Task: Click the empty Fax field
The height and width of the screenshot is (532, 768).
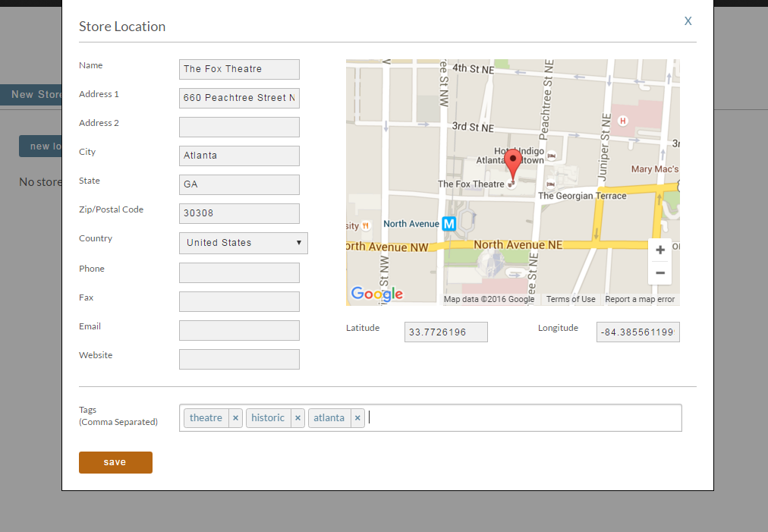Action: [239, 302]
